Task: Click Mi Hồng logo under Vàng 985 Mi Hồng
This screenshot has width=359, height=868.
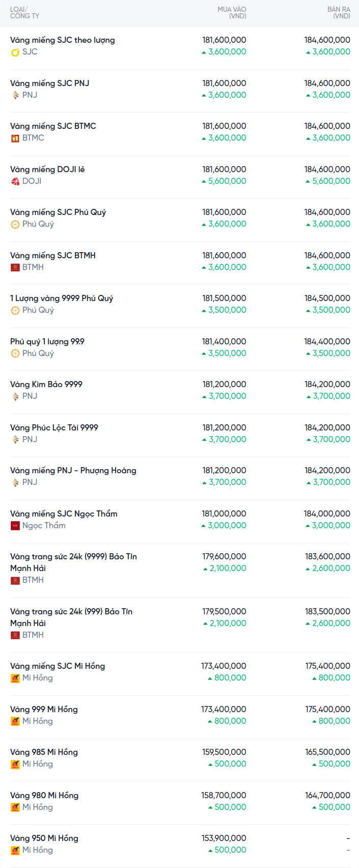Action: 15,764
